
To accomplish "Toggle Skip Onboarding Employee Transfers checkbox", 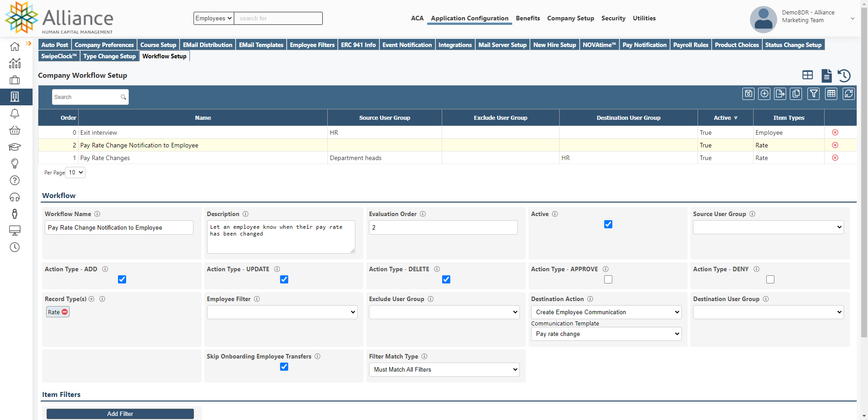I will tap(284, 367).
